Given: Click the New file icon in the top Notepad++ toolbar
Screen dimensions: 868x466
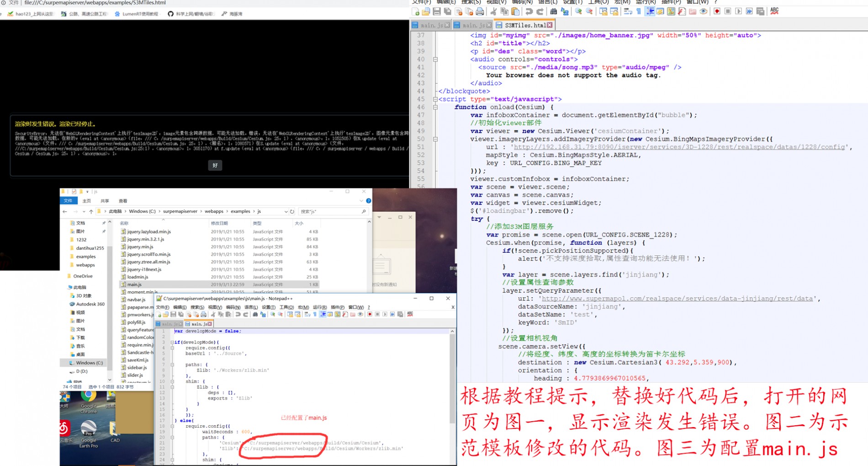Looking at the screenshot, I should click(415, 11).
